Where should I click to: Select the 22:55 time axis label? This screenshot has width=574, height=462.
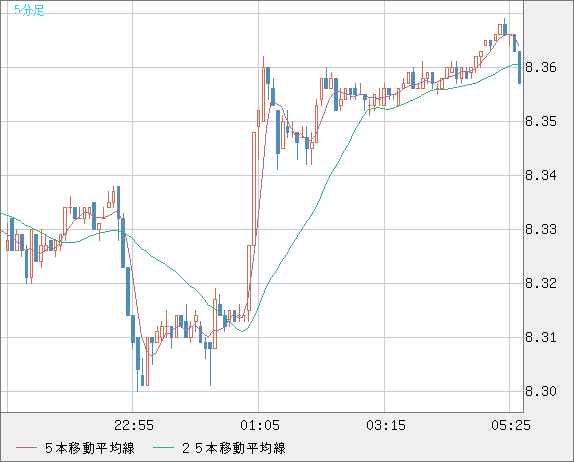(x=134, y=425)
